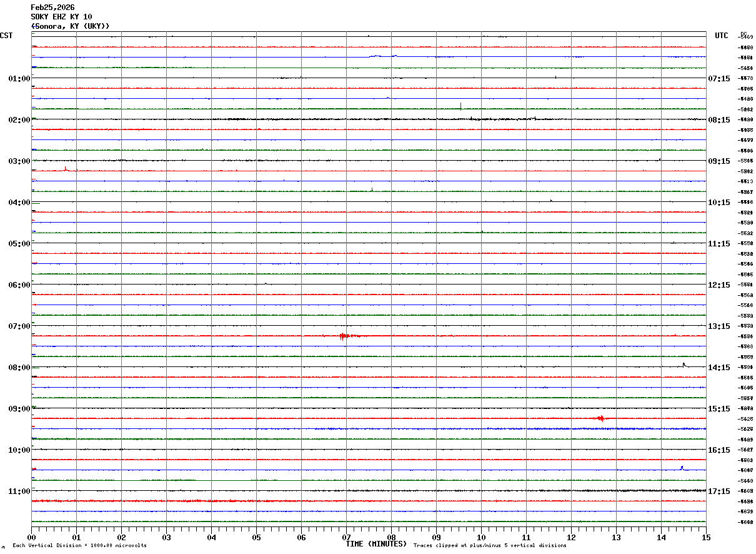This screenshot has height=554, width=756.
Task: Click minute tick label 00
Action: 31,537
